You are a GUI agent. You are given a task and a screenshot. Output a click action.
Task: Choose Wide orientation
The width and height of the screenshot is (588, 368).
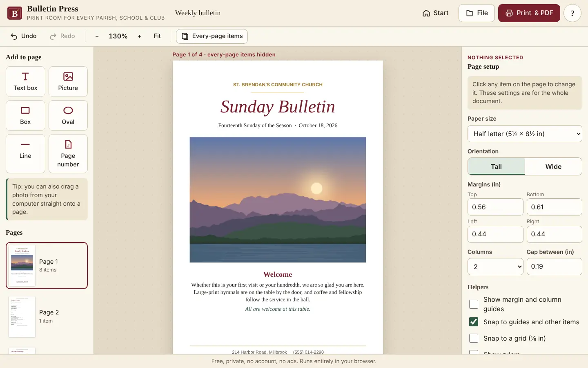553,166
